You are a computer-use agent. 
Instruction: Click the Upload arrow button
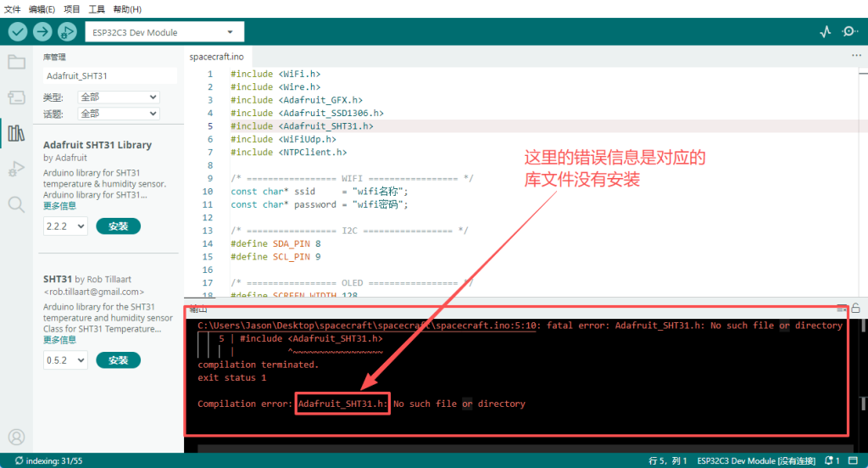(42, 32)
